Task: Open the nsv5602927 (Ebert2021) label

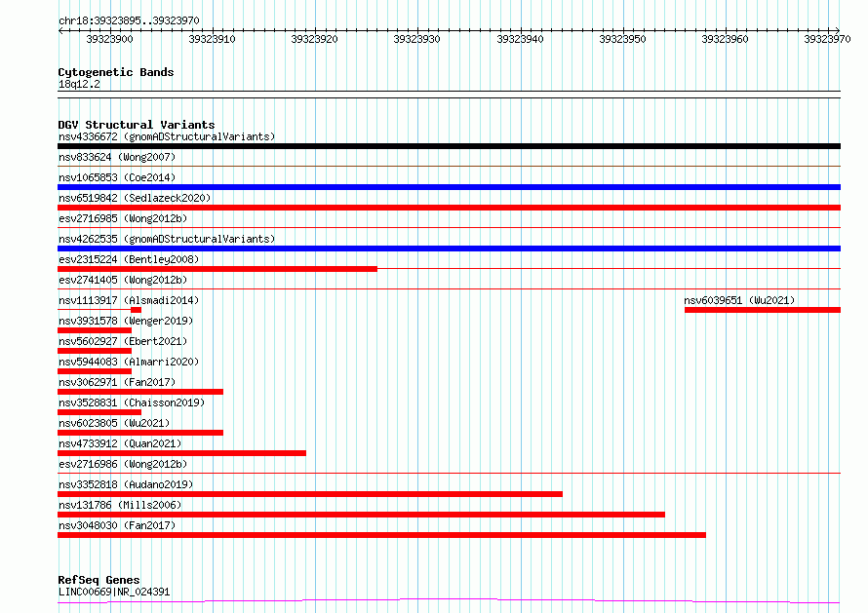Action: [123, 341]
